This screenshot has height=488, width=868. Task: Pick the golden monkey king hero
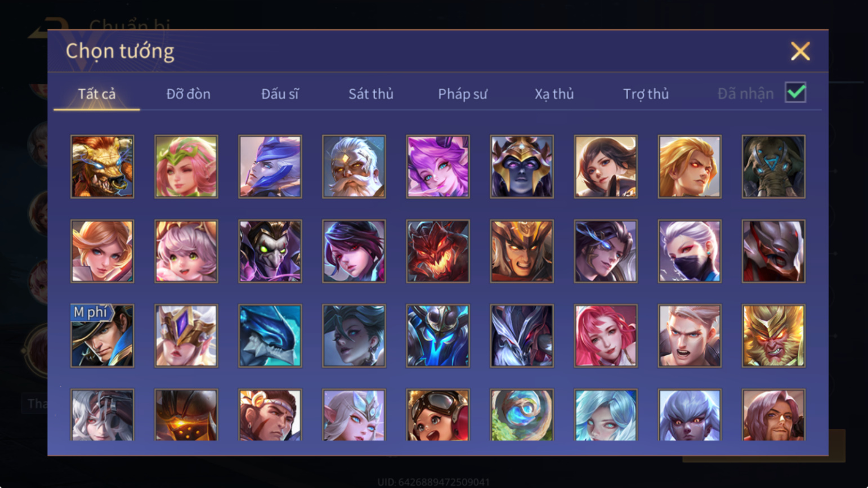click(x=773, y=336)
